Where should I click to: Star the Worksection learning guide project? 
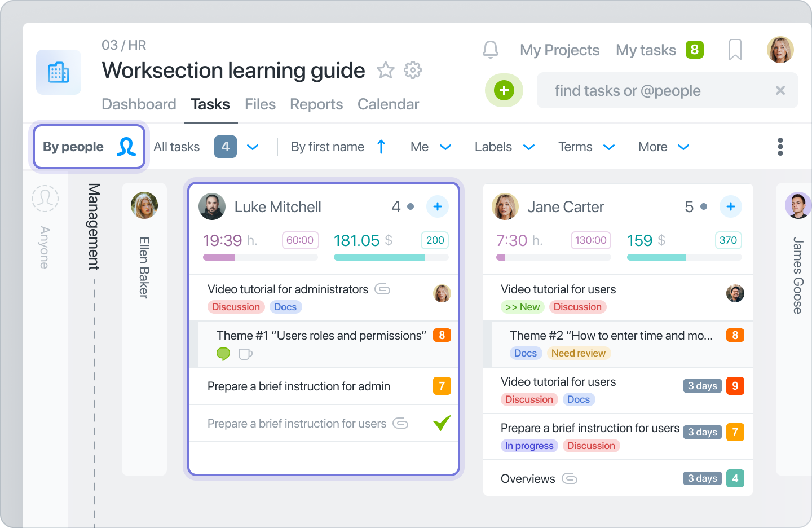[386, 71]
